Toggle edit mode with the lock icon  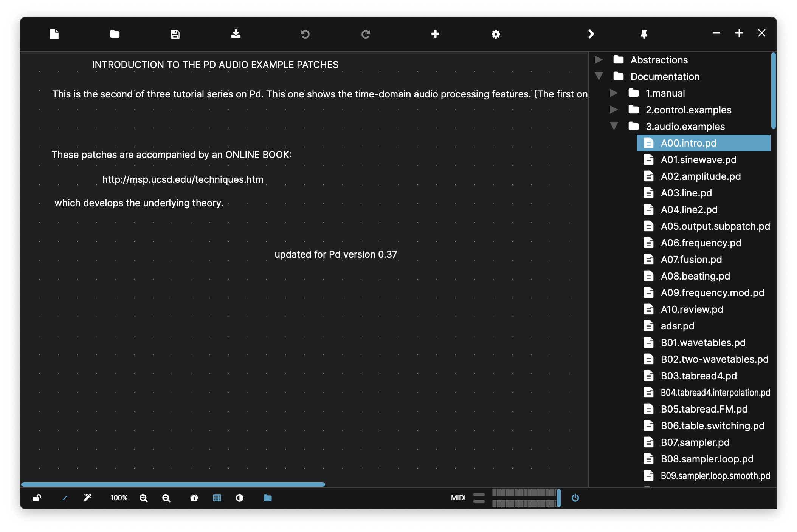36,498
